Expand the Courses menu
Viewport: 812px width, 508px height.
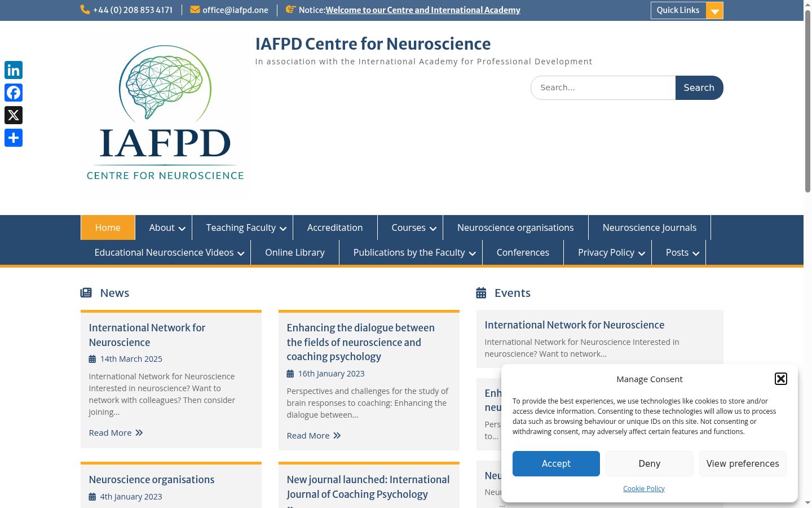point(433,229)
